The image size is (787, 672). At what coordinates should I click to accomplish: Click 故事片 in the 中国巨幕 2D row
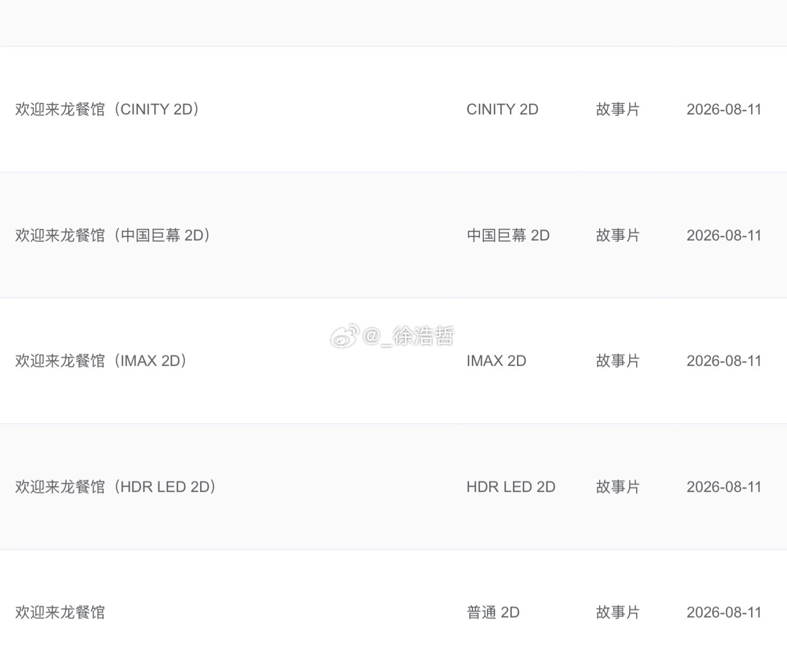point(618,235)
